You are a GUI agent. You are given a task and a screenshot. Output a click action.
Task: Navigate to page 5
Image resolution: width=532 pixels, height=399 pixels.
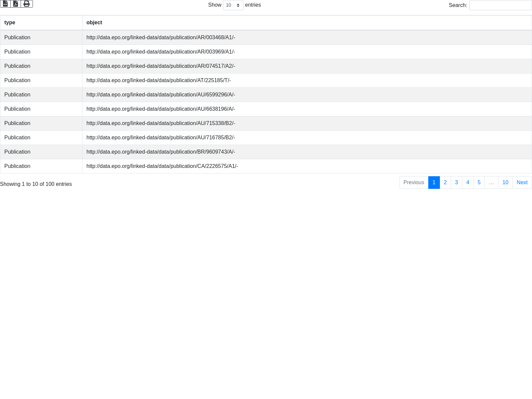pos(479,183)
